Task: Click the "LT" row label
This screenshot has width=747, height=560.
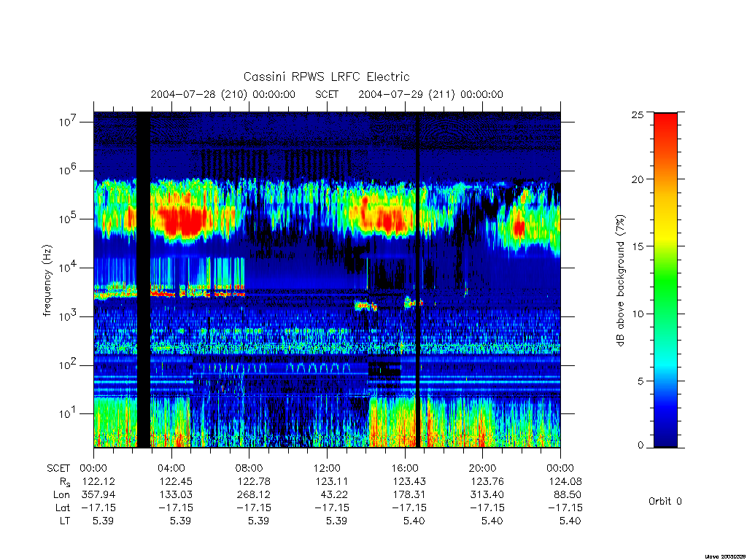Action: click(65, 521)
